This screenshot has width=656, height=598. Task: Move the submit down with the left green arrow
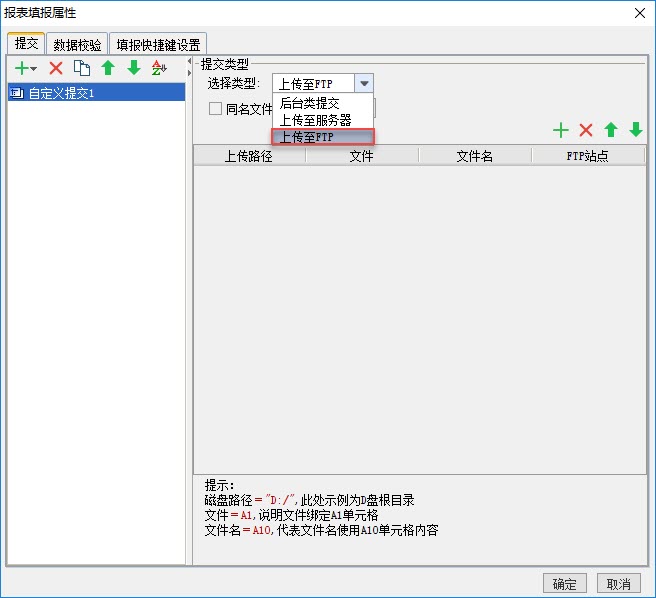coord(134,67)
